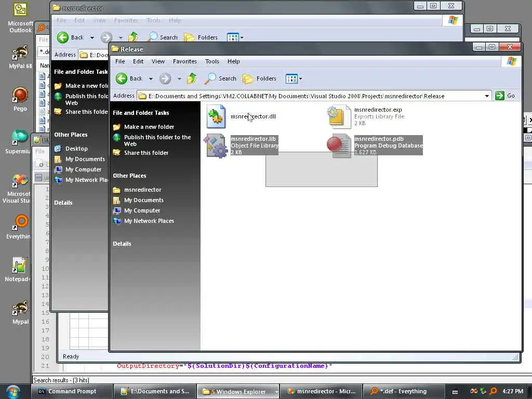Click the Back arrow icon in Release window

pos(122,79)
